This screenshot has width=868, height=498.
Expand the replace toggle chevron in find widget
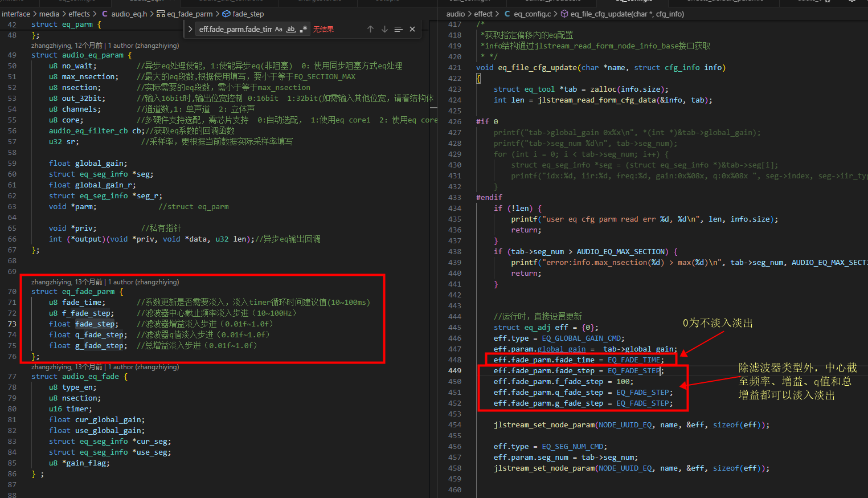pos(190,29)
